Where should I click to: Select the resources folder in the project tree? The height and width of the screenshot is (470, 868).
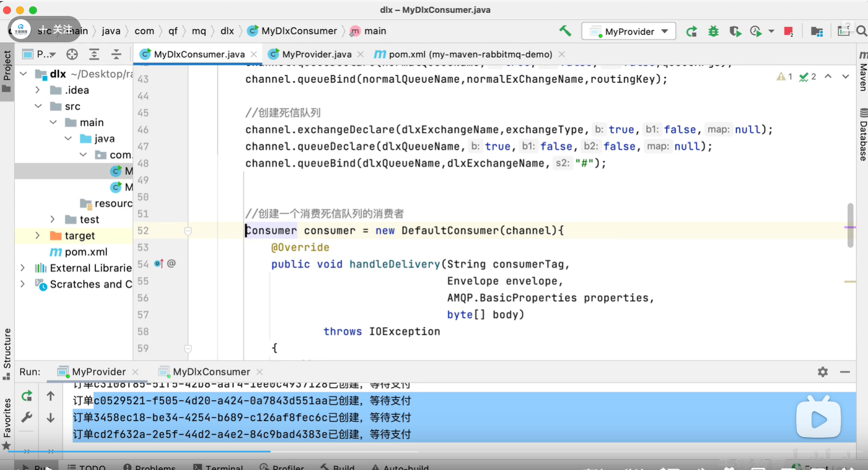106,203
